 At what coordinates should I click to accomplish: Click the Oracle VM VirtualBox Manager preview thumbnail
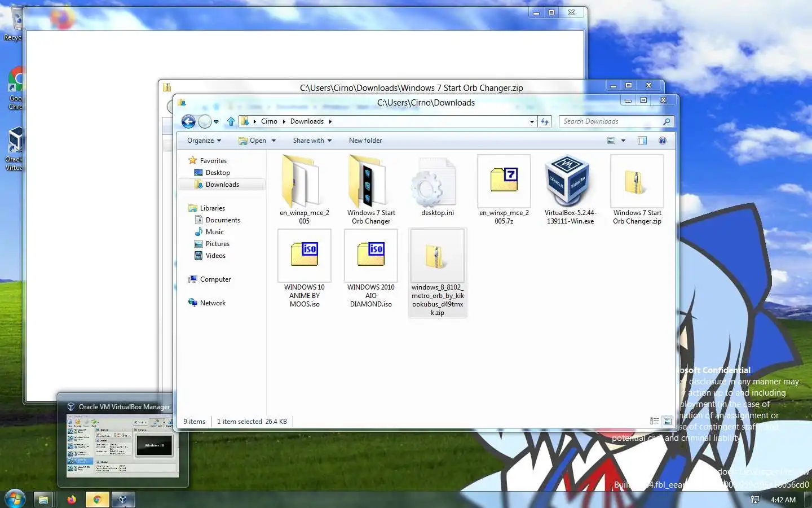123,446
